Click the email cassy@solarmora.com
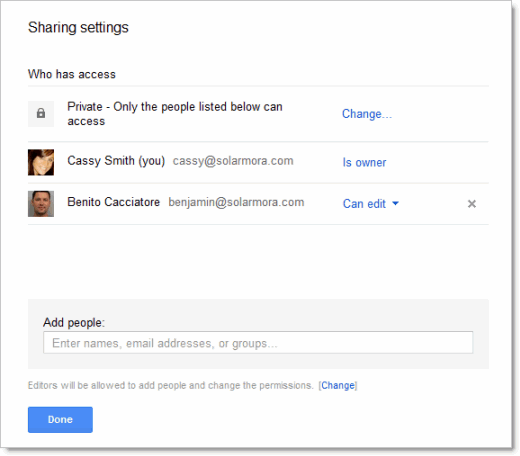This screenshot has width=520, height=456. tap(233, 161)
